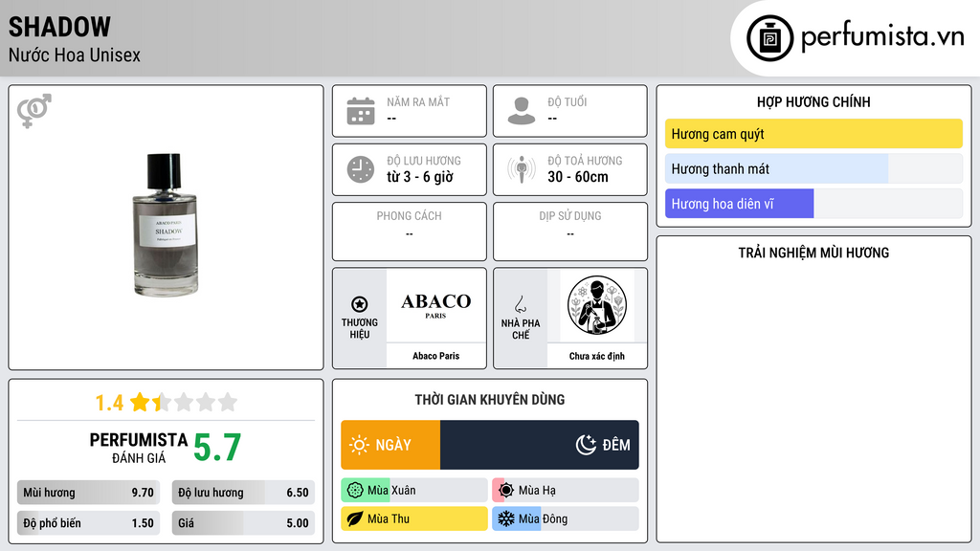This screenshot has width=980, height=551.
Task: Select the Mùa Thu season bar
Action: pos(414,518)
